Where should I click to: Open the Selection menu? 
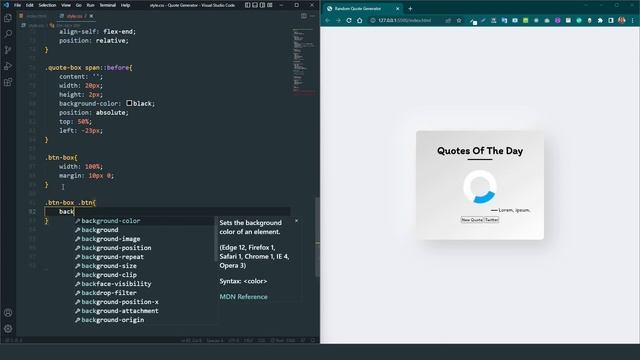(x=47, y=5)
